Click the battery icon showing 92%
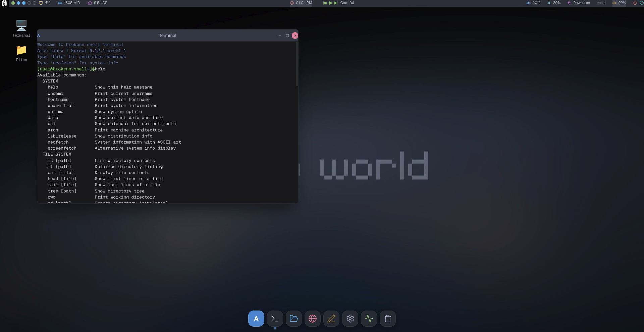Image resolution: width=644 pixels, height=332 pixels. pyautogui.click(x=614, y=3)
